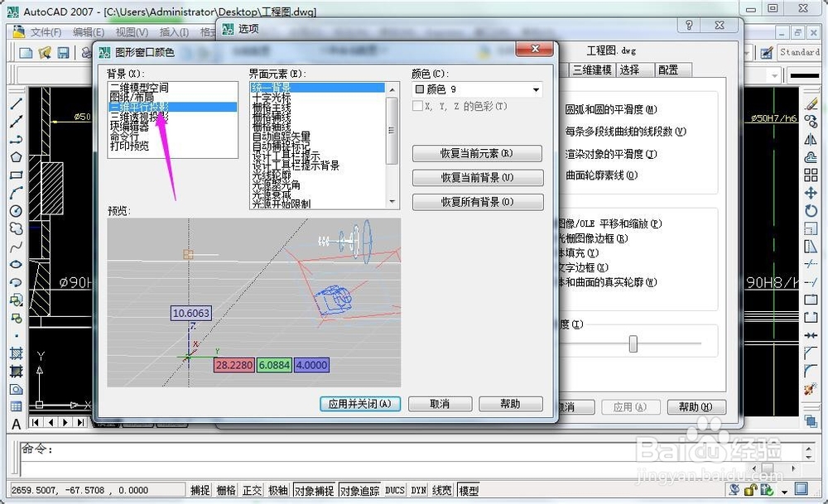Click 恢复所有背景(O) button
Viewport: 828px width, 504px height.
click(x=478, y=202)
